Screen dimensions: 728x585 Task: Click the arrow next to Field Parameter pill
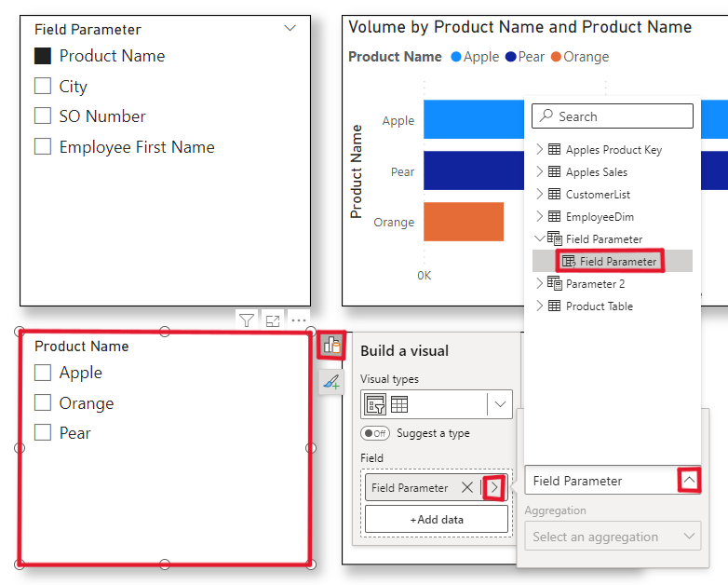pos(494,487)
